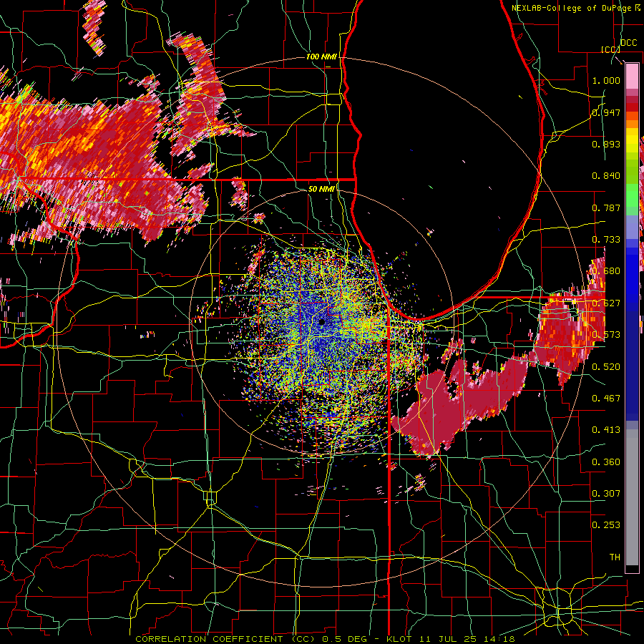Click the 50 NMI range ring label
This screenshot has width=644, height=644.
point(321,189)
